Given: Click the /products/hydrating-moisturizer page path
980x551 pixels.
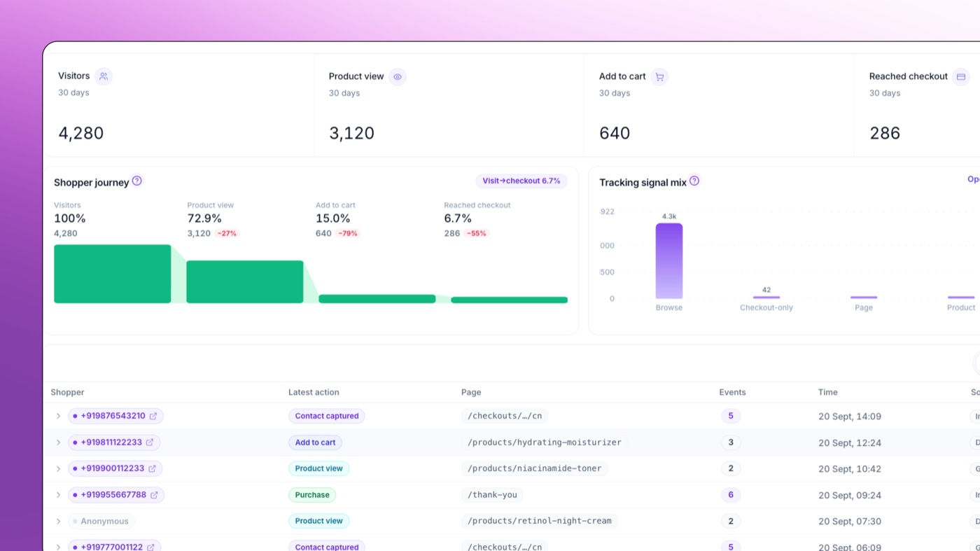Looking at the screenshot, I should tap(545, 442).
